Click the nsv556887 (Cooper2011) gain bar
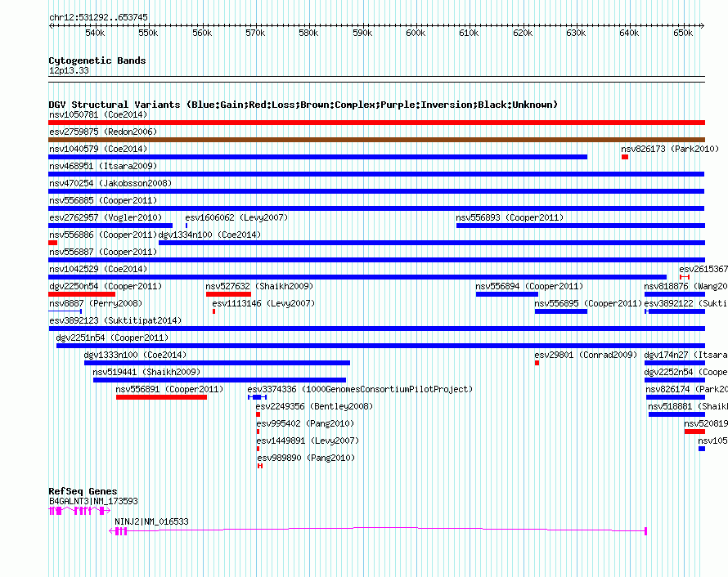 (376, 260)
